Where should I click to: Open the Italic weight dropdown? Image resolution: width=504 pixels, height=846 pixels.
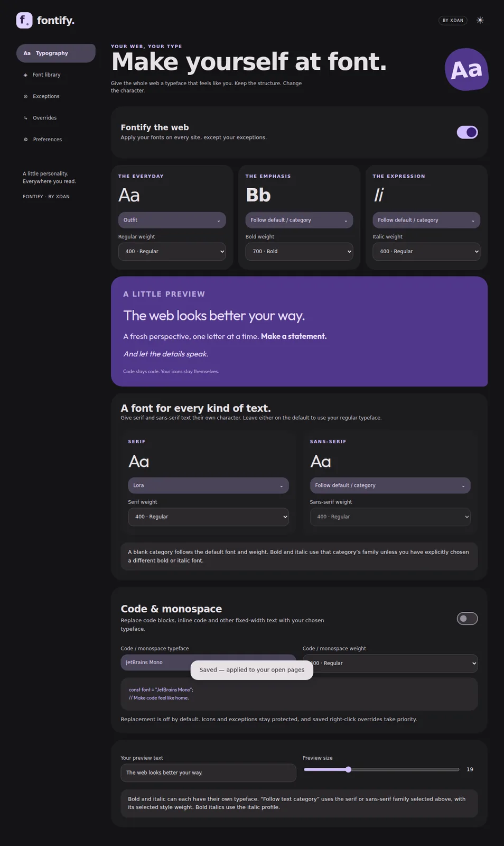coord(426,252)
